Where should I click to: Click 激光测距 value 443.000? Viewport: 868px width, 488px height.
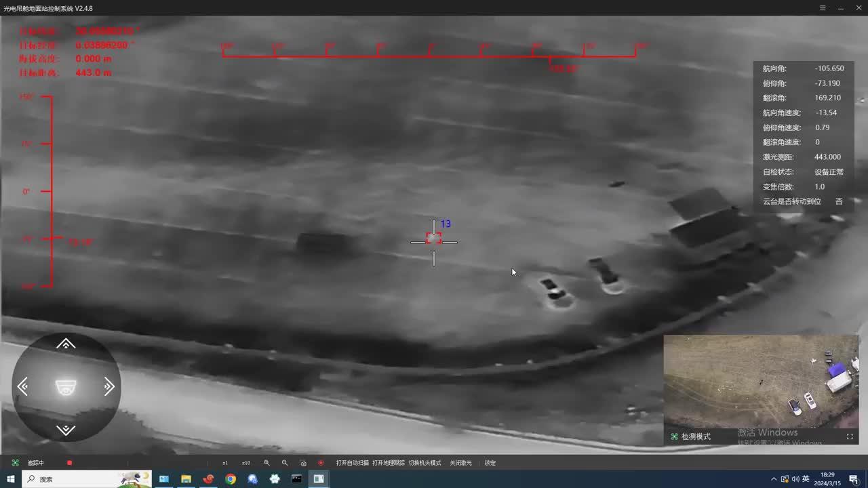(x=827, y=157)
